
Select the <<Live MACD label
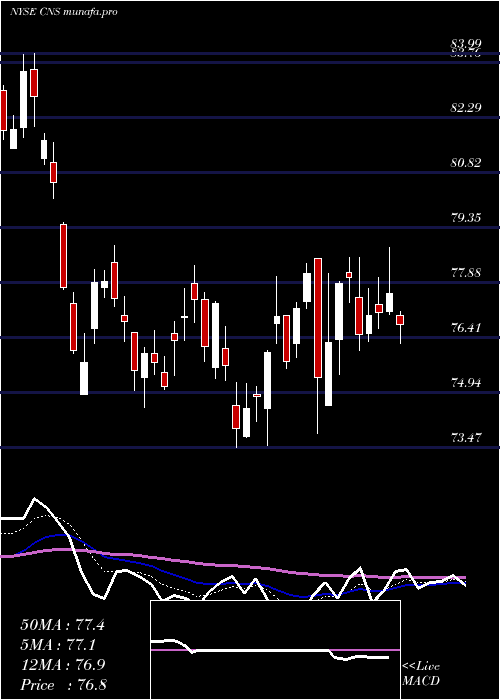coord(421,673)
